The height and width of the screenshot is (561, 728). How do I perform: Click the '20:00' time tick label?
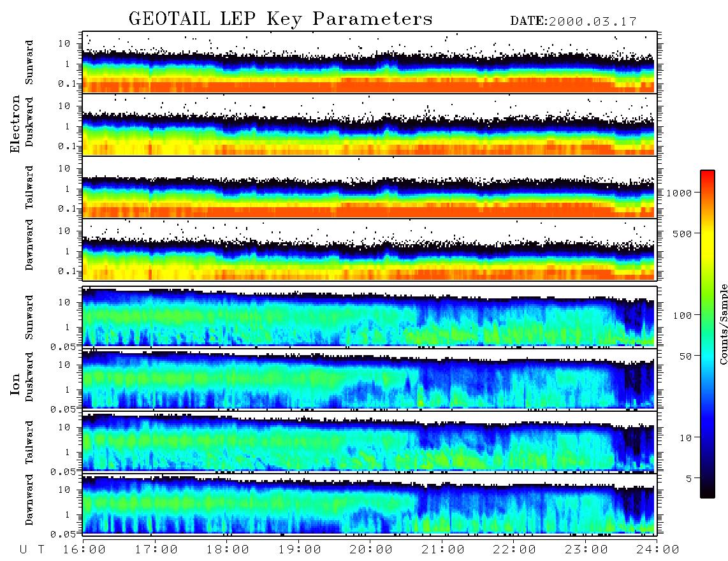[x=371, y=550]
